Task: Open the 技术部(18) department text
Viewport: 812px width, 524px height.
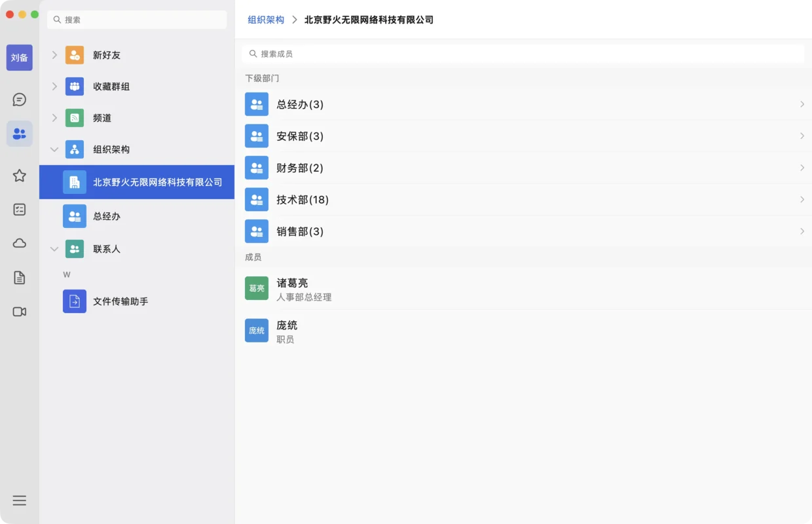Action: [x=303, y=200]
